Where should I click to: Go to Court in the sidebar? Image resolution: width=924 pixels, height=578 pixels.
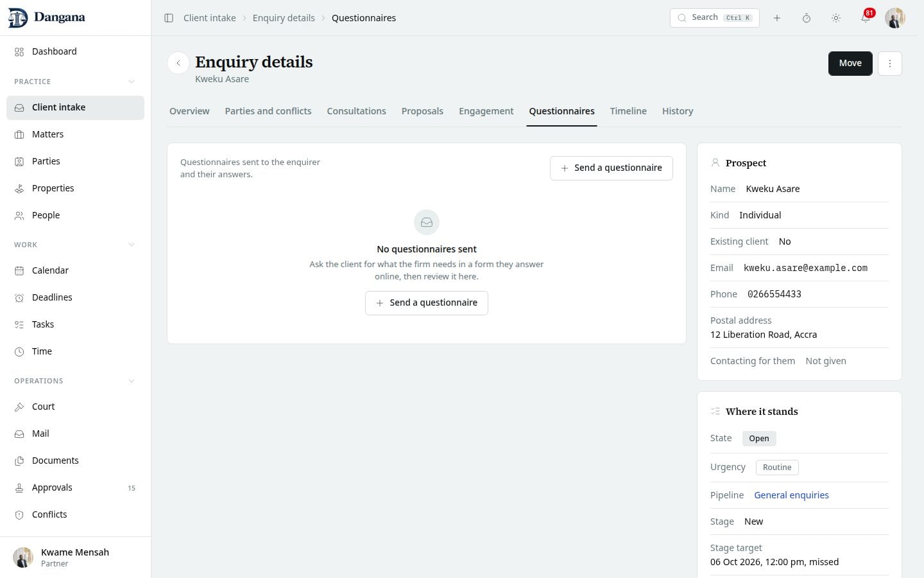click(x=75, y=407)
